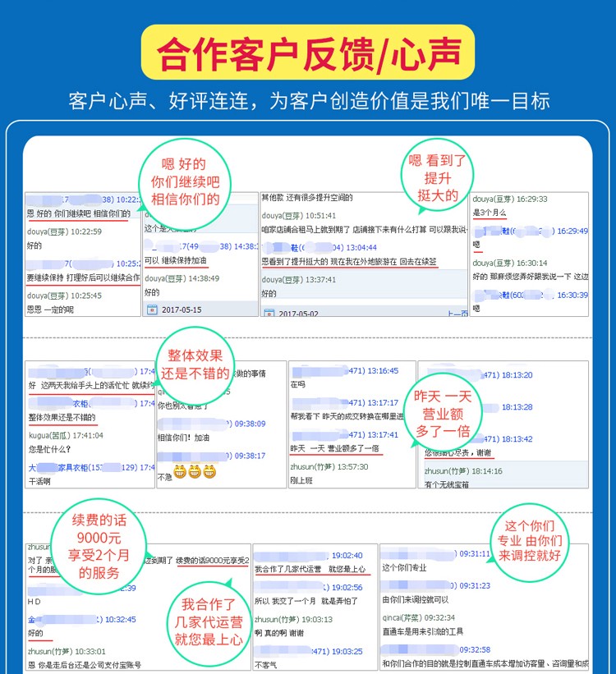Select message 直通车是用来引流的工具
Viewport: 616px width, 674px height.
tap(423, 631)
